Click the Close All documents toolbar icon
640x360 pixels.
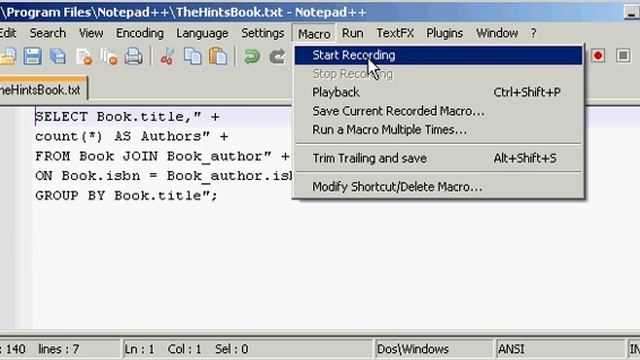tap(109, 56)
